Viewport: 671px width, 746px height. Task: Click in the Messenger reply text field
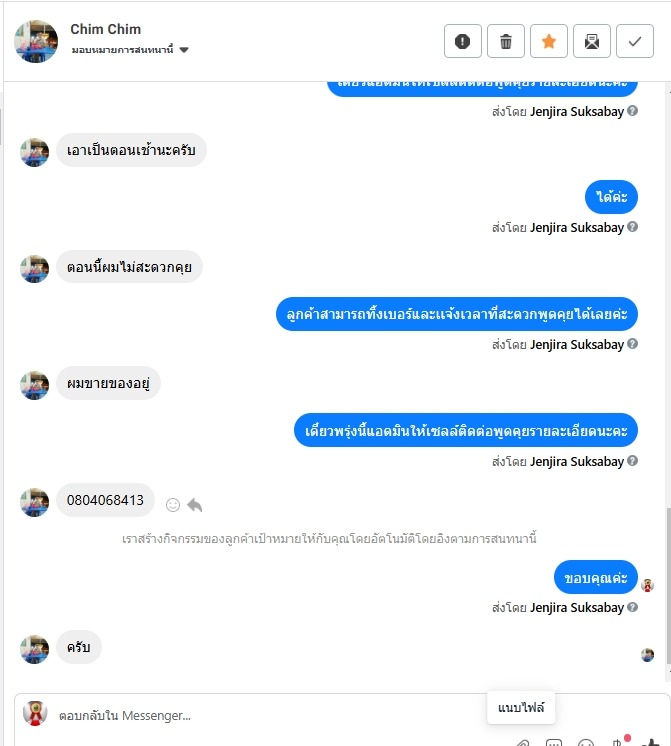point(266,716)
